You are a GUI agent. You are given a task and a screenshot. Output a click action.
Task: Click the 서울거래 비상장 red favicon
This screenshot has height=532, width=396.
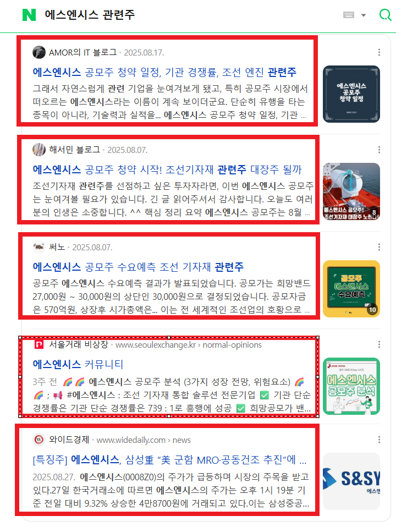click(39, 344)
